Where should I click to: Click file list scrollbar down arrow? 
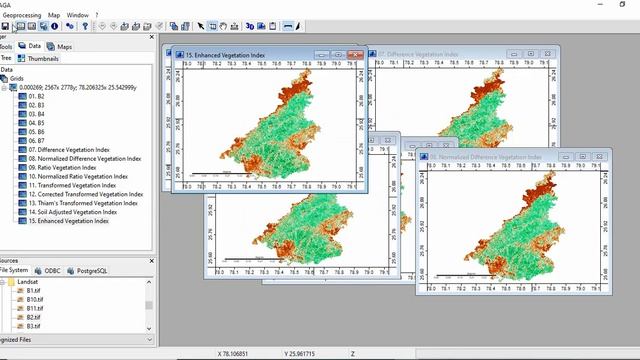pyautogui.click(x=149, y=329)
